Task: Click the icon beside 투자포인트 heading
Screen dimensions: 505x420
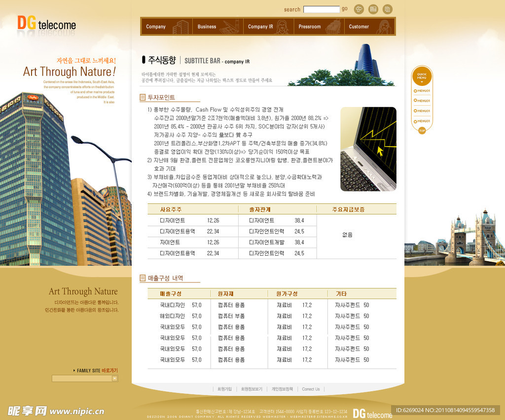Action: [x=143, y=98]
